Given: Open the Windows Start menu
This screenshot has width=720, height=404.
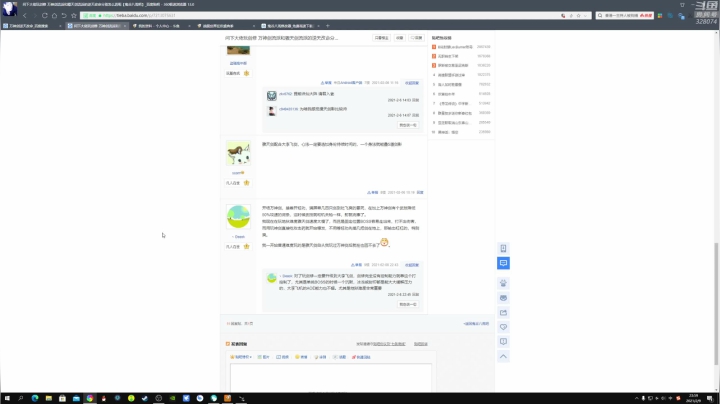Looking at the screenshot, I should click(x=7, y=398).
